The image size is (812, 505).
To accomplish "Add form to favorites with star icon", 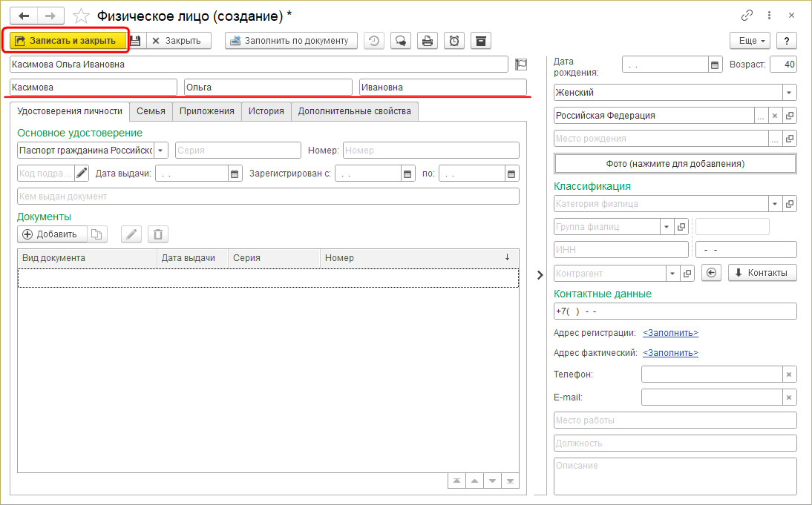I will point(82,16).
